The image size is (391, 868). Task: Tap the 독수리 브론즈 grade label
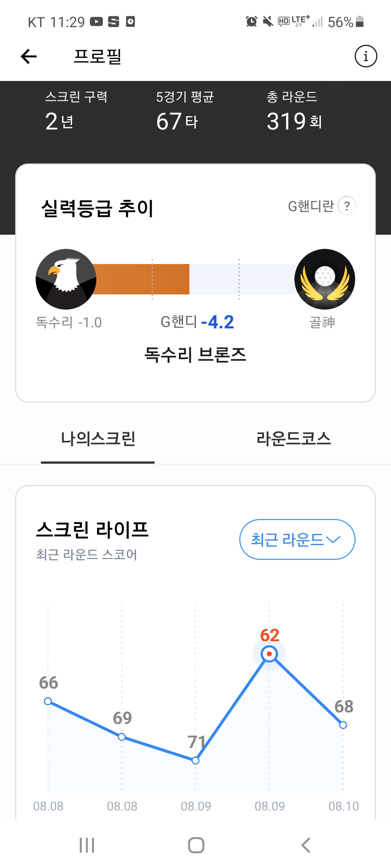[195, 354]
